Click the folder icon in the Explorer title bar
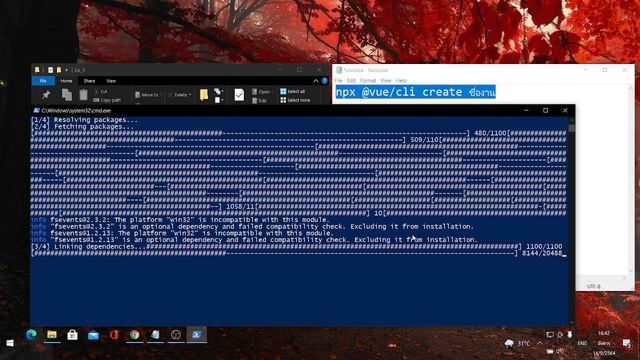The image size is (640, 360). [37, 70]
